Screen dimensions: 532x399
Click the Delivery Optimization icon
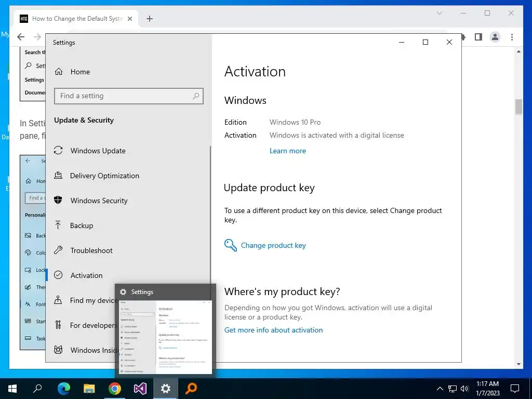[x=58, y=176]
